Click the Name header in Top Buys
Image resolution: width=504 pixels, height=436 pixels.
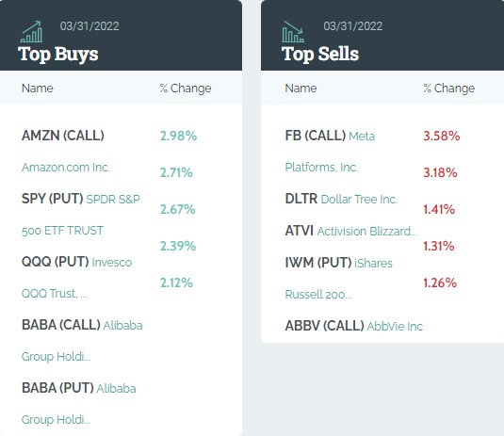tap(38, 88)
